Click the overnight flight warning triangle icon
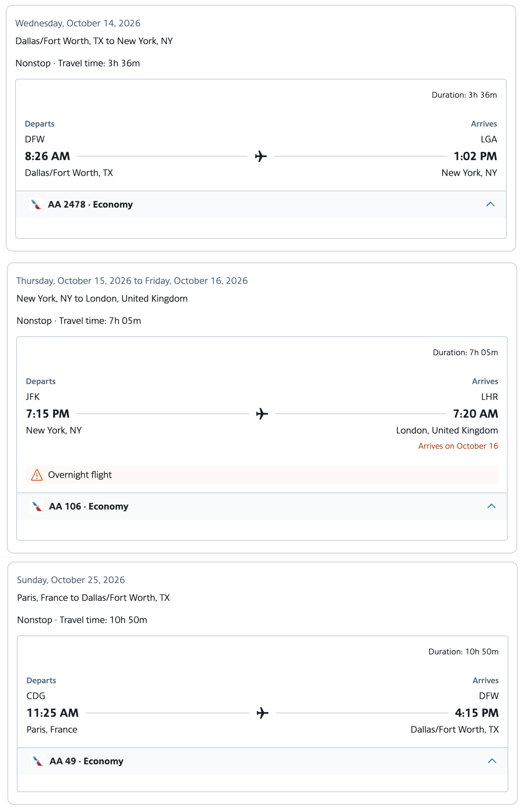 tap(37, 475)
